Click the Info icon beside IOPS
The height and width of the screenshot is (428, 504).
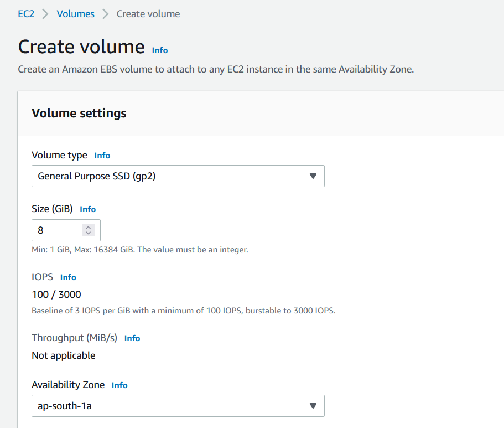pos(68,277)
